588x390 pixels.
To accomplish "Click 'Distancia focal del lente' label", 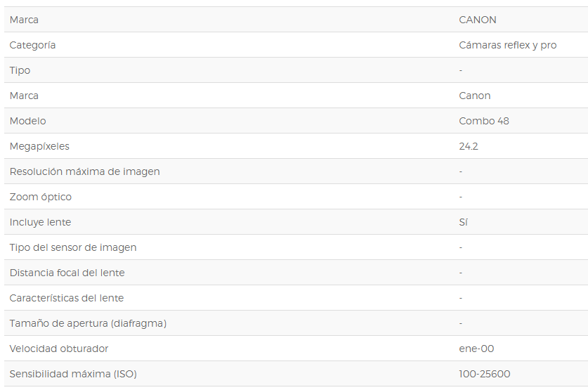I will (x=67, y=273).
